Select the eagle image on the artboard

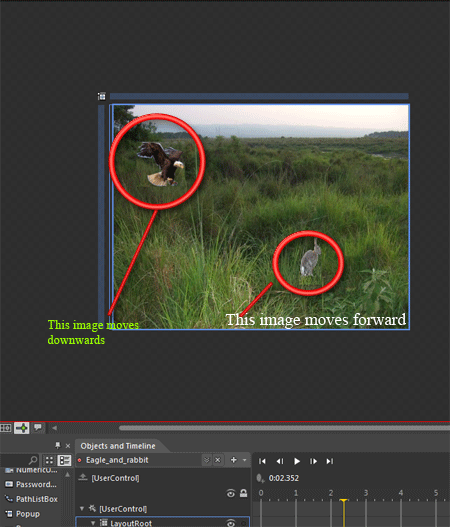click(161, 164)
